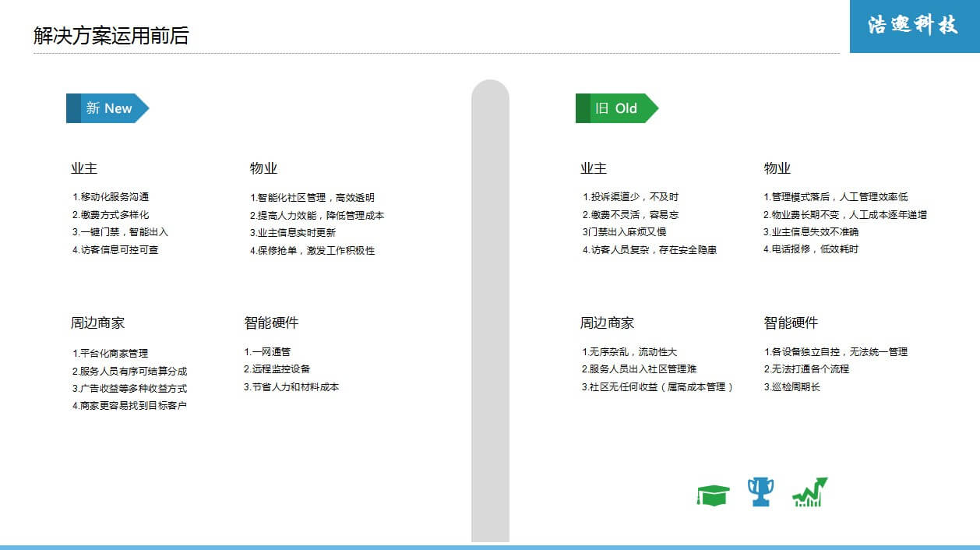The width and height of the screenshot is (980, 550).
Task: Click 智能硬件 heading in the Old section
Action: tap(791, 323)
